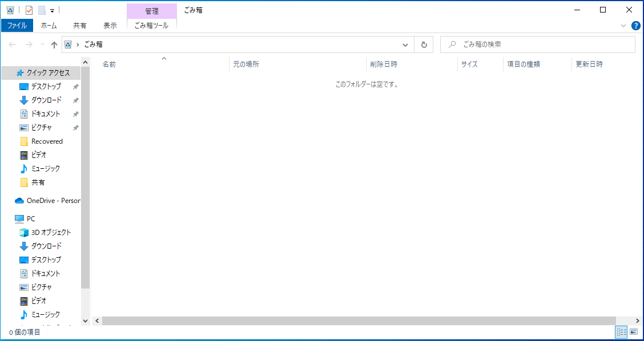The image size is (644, 341).
Task: Click navigation pane scrollbar up arrow
Action: coord(86,62)
